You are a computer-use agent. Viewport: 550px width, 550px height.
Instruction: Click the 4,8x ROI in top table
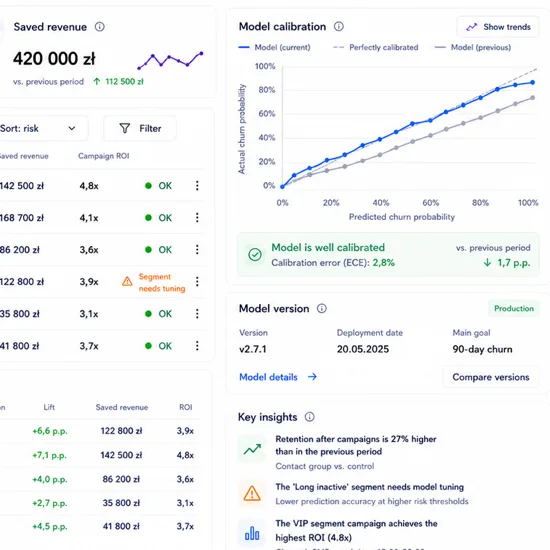89,186
